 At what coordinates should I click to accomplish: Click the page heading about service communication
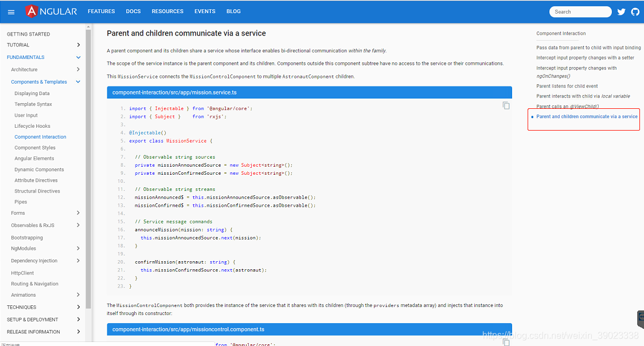(x=186, y=33)
